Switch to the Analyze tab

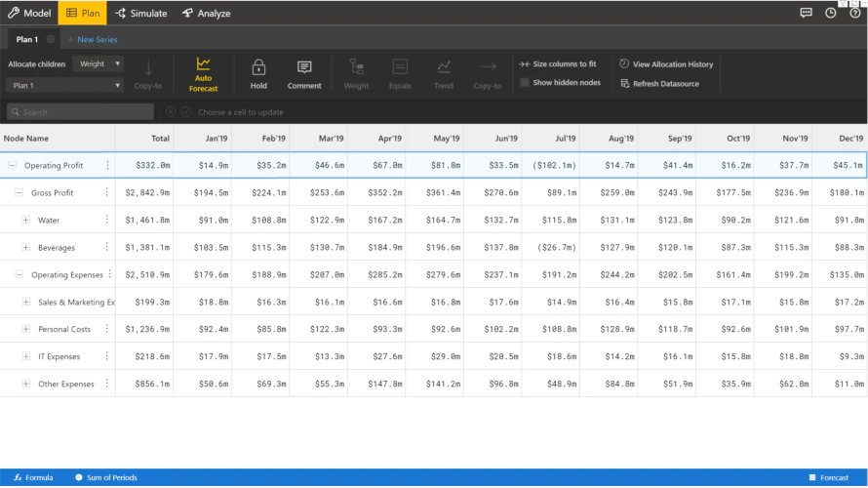(x=207, y=14)
